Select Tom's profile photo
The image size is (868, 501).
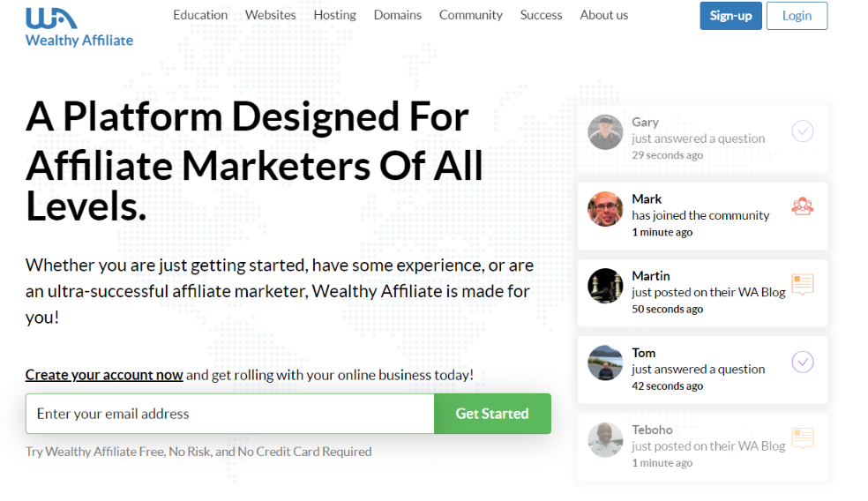pos(605,363)
